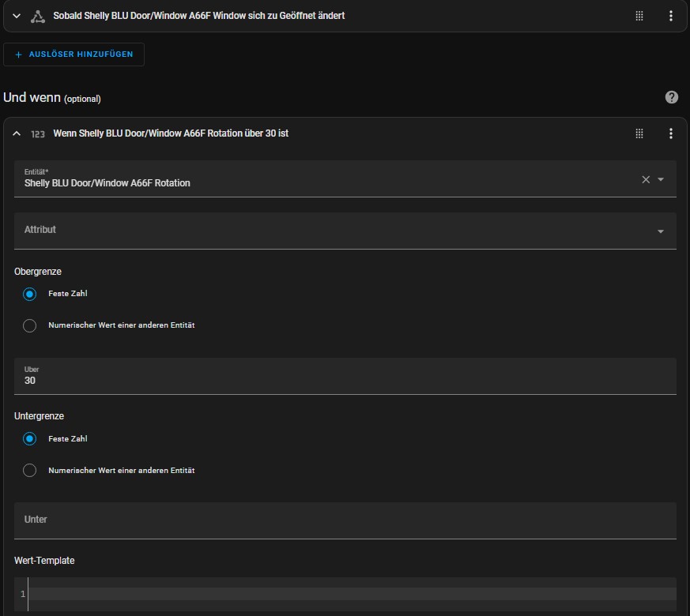
Task: Open three-dot menu of Rotation condition
Action: click(x=671, y=133)
